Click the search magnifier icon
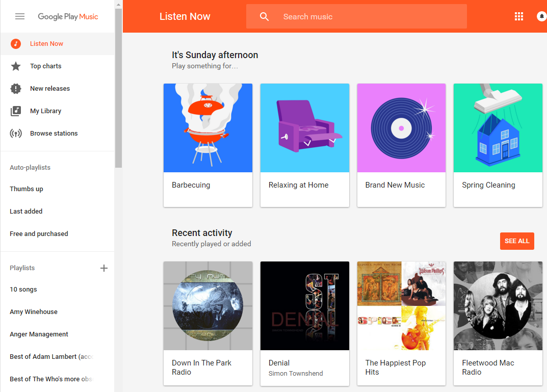This screenshot has width=547, height=392. [x=264, y=16]
